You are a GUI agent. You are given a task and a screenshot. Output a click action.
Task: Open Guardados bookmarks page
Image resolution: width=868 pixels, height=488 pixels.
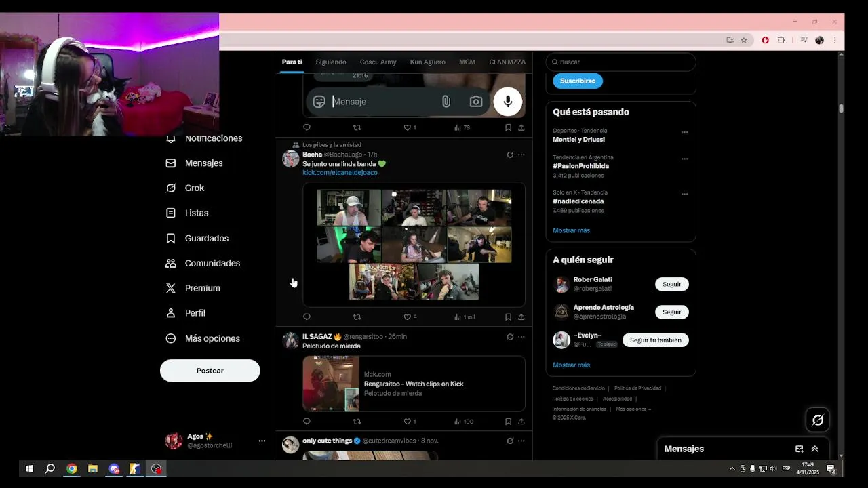coord(197,239)
